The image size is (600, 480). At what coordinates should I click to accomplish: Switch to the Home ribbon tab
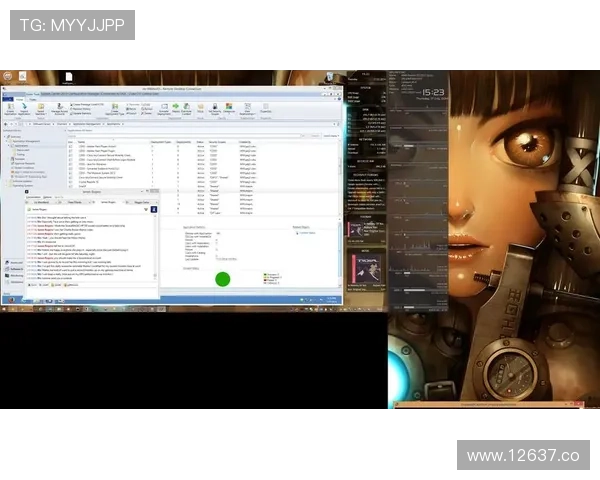pyautogui.click(x=20, y=99)
